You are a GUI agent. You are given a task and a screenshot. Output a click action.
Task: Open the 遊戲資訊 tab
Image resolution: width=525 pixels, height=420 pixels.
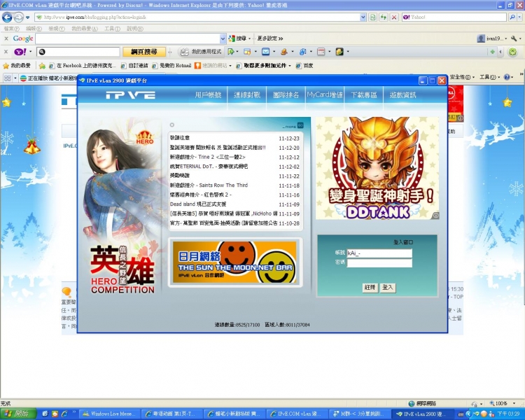coord(402,95)
